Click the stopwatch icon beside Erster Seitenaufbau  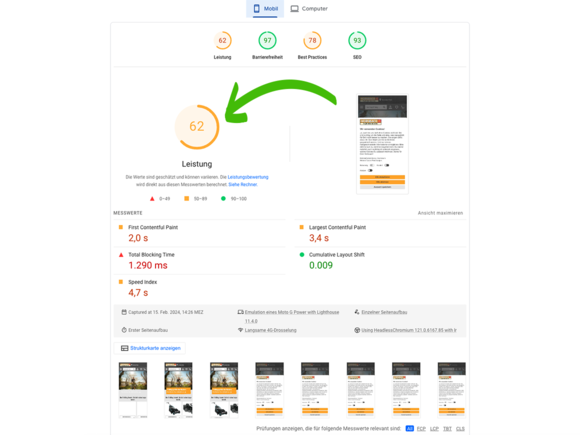pyautogui.click(x=124, y=330)
